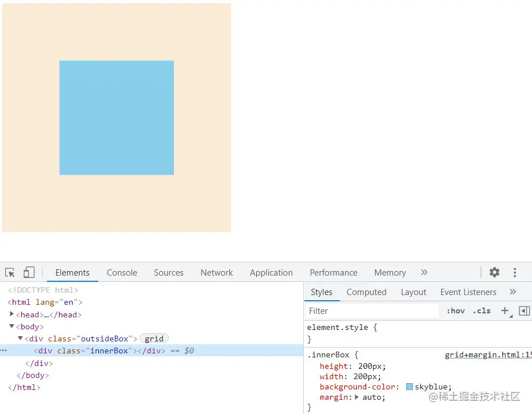The image size is (532, 414).
Task: Select the html lang="en" node
Action: [45, 302]
